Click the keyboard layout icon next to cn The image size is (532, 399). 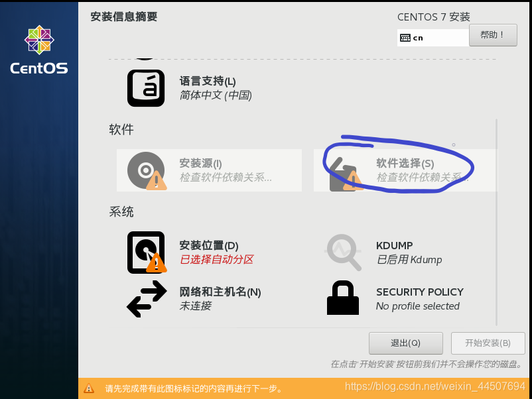(405, 38)
